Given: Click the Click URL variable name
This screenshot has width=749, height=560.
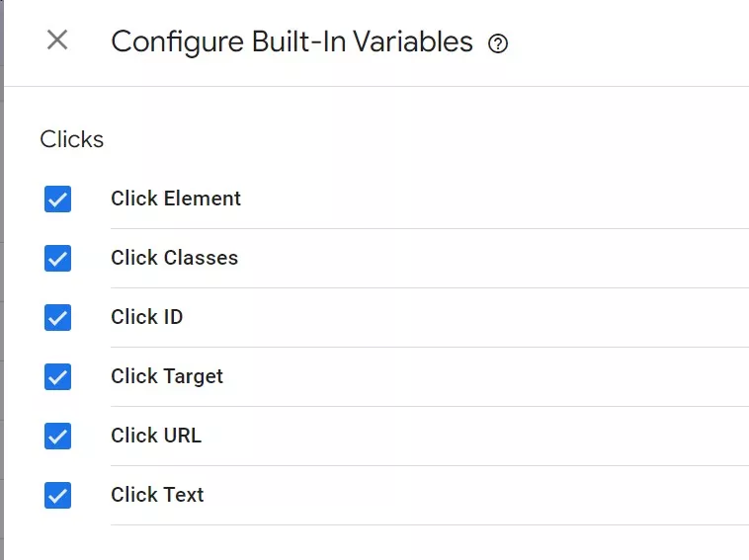Looking at the screenshot, I should tap(156, 436).
